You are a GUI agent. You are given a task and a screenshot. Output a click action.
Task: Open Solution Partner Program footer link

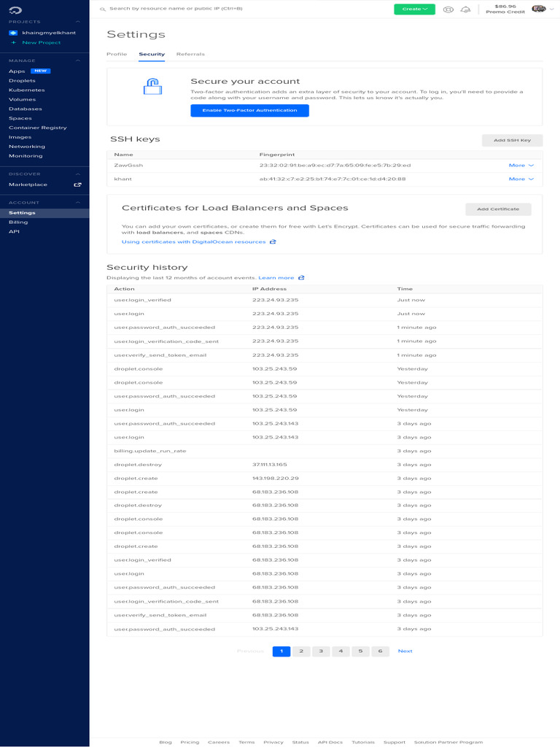[448, 742]
